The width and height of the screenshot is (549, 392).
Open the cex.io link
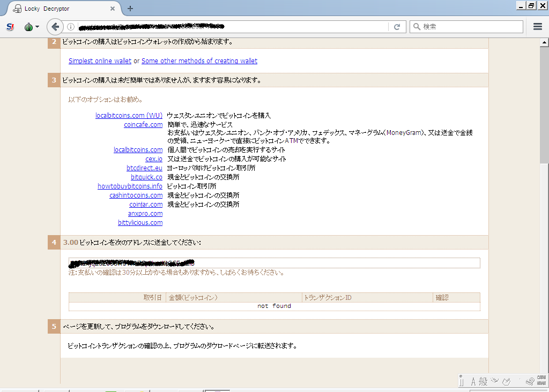coord(154,159)
